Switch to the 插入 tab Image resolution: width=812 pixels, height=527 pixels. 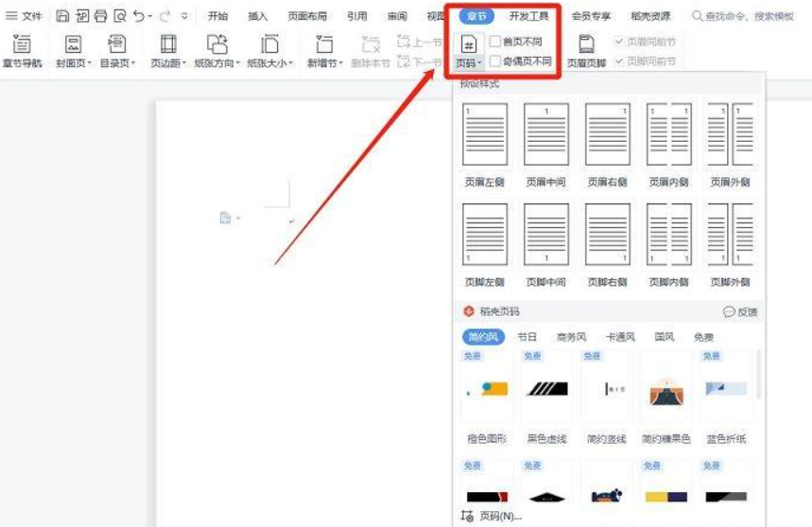point(257,17)
